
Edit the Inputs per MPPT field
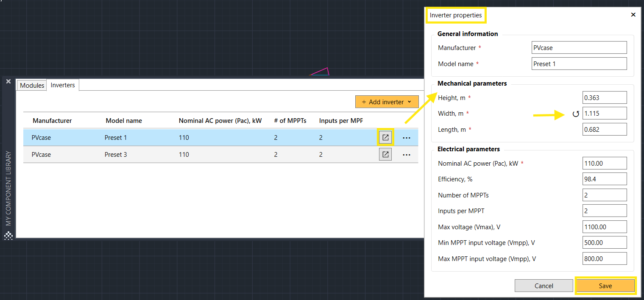pos(605,211)
